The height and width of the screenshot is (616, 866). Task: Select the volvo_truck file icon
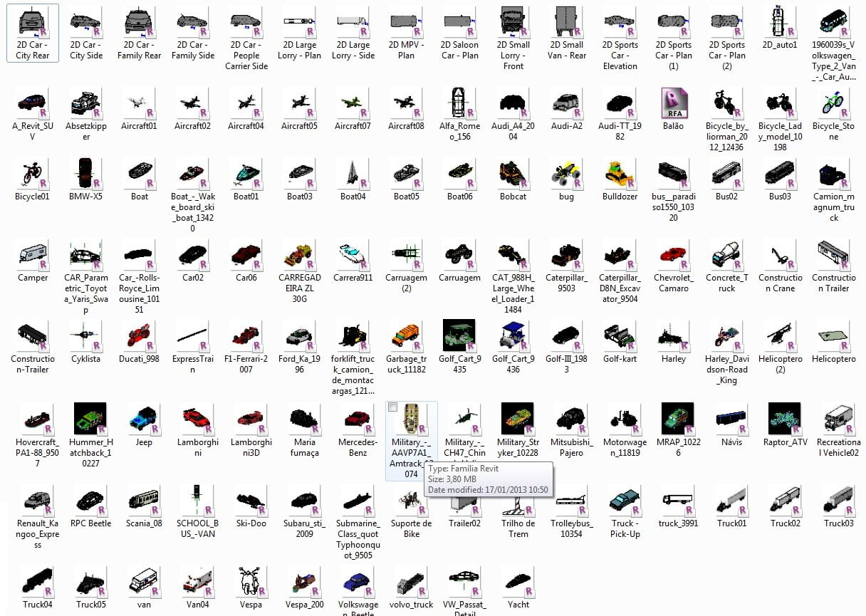tap(411, 581)
